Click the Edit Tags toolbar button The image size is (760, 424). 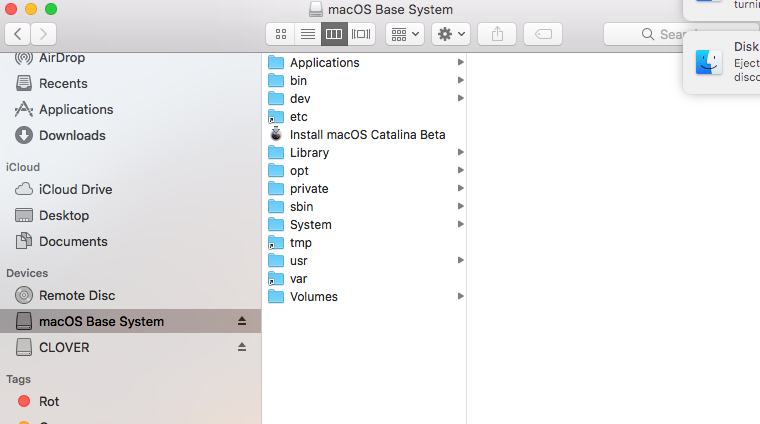pyautogui.click(x=542, y=34)
